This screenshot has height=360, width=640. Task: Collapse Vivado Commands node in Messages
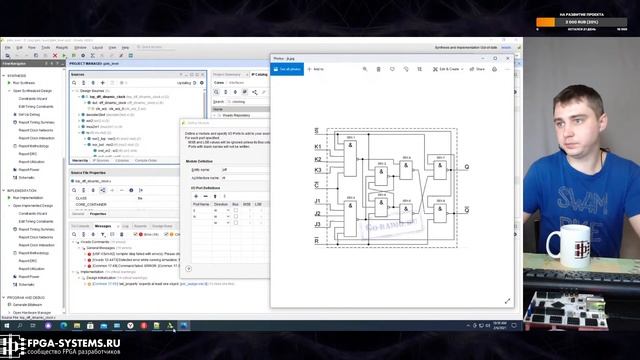[x=74, y=242]
